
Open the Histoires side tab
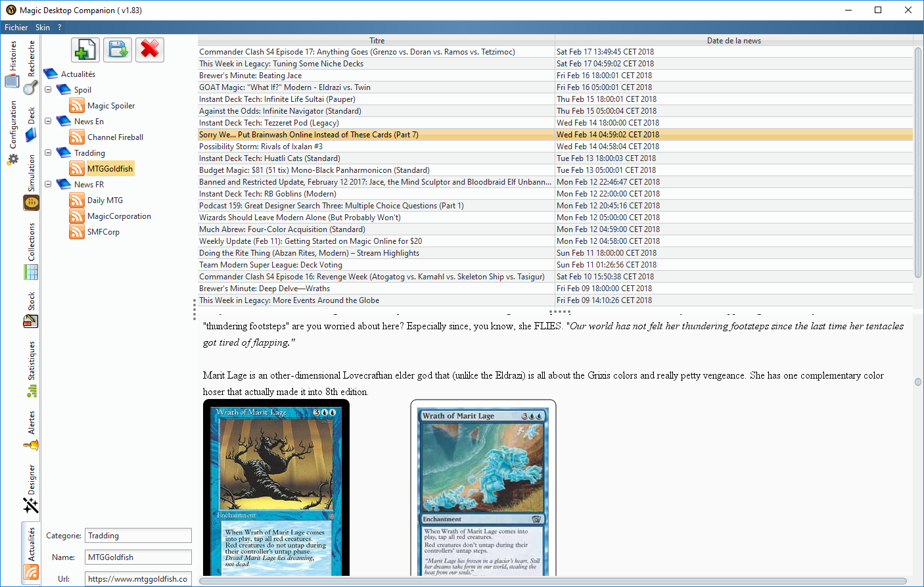[12, 64]
